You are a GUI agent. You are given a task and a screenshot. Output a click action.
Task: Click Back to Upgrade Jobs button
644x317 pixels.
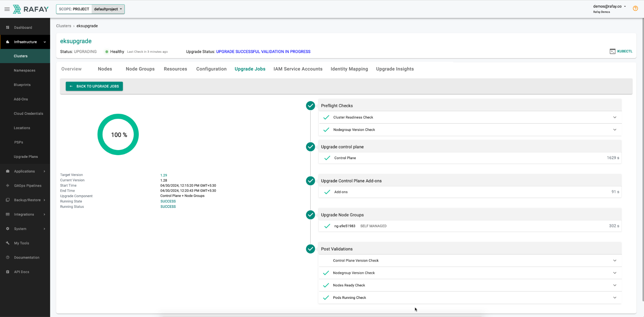pos(94,86)
